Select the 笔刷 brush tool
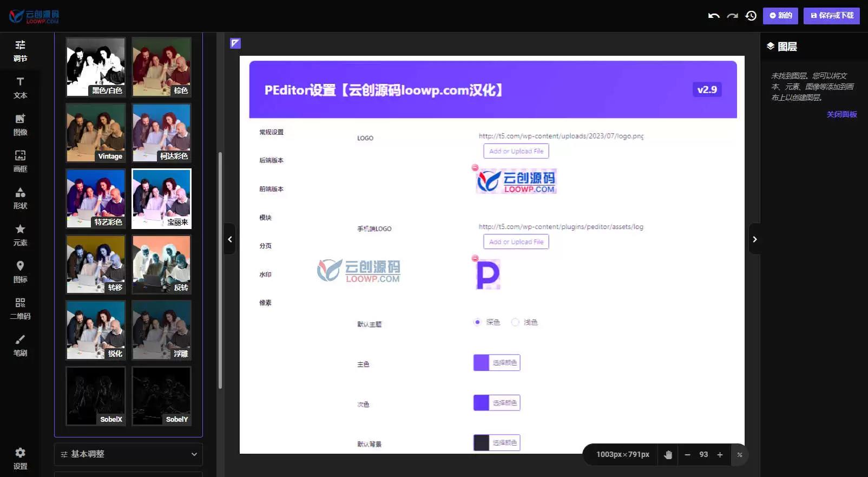868x477 pixels. tap(20, 345)
